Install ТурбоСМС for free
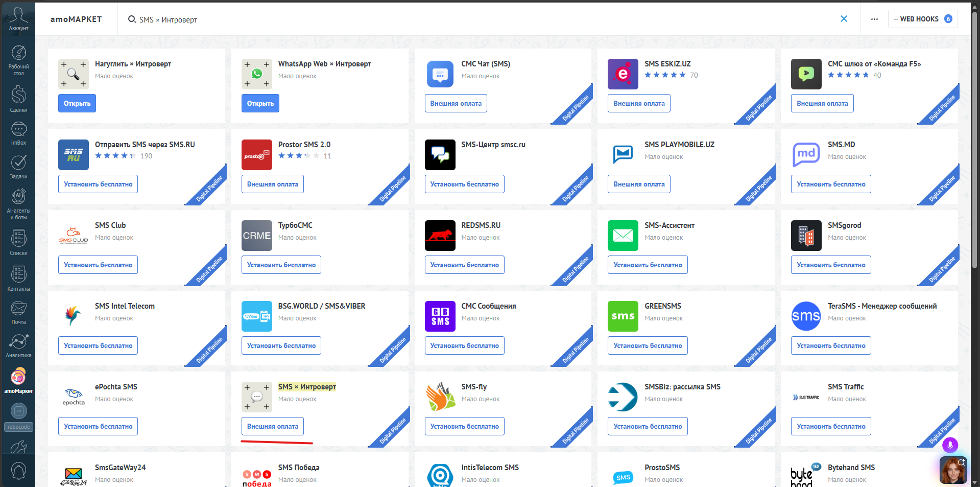The image size is (980, 487). click(x=281, y=265)
